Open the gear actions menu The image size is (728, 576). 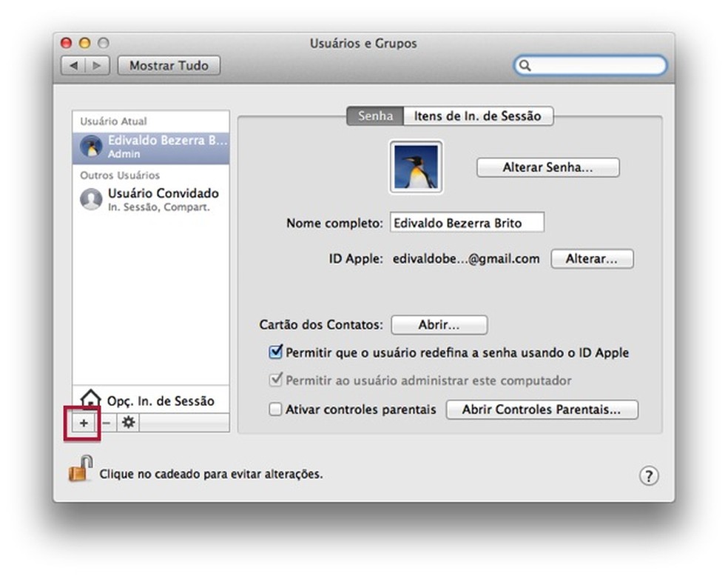[128, 423]
